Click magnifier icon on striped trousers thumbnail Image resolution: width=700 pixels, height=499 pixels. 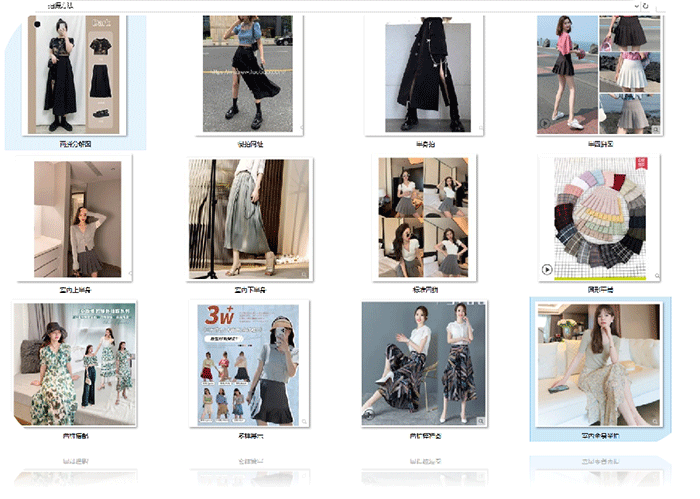(478, 418)
